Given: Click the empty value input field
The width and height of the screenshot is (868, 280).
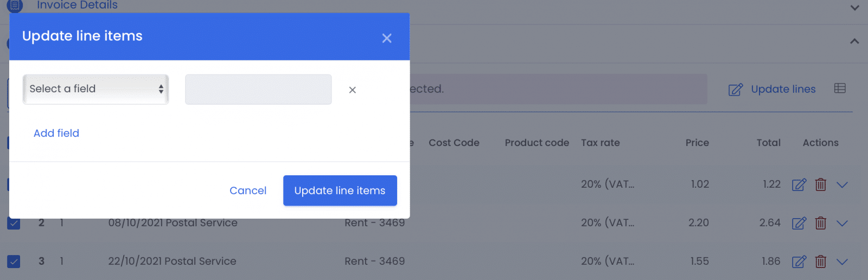Looking at the screenshot, I should (258, 90).
